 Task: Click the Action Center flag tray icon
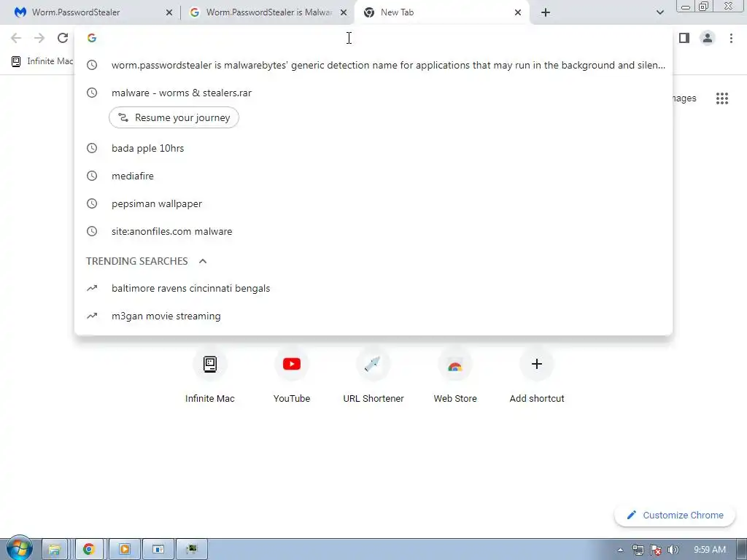coord(656,550)
